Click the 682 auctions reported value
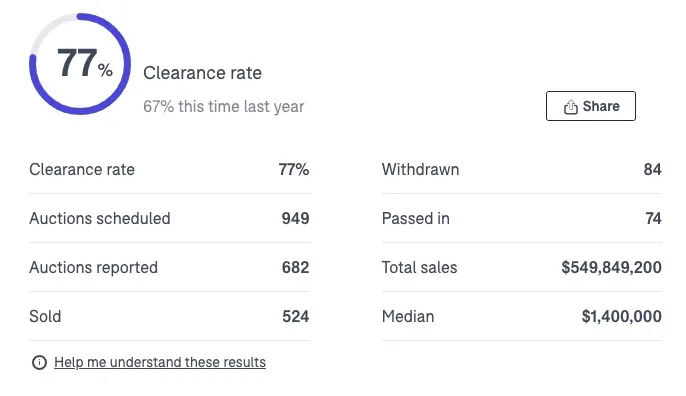This screenshot has height=396, width=686. [295, 267]
